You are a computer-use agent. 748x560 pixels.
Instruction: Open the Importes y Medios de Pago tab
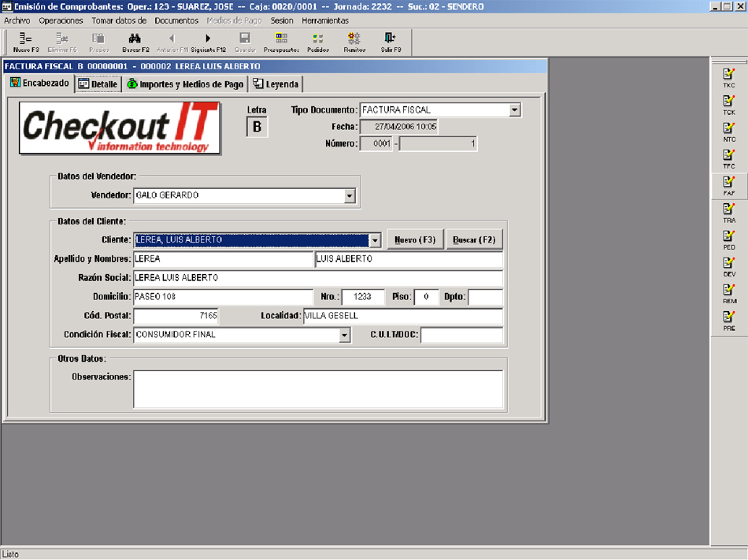186,84
